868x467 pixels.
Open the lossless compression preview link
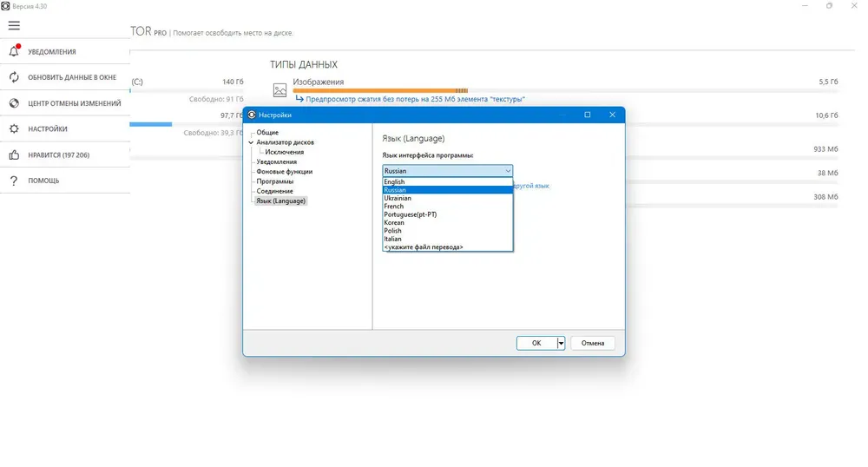pyautogui.click(x=415, y=99)
